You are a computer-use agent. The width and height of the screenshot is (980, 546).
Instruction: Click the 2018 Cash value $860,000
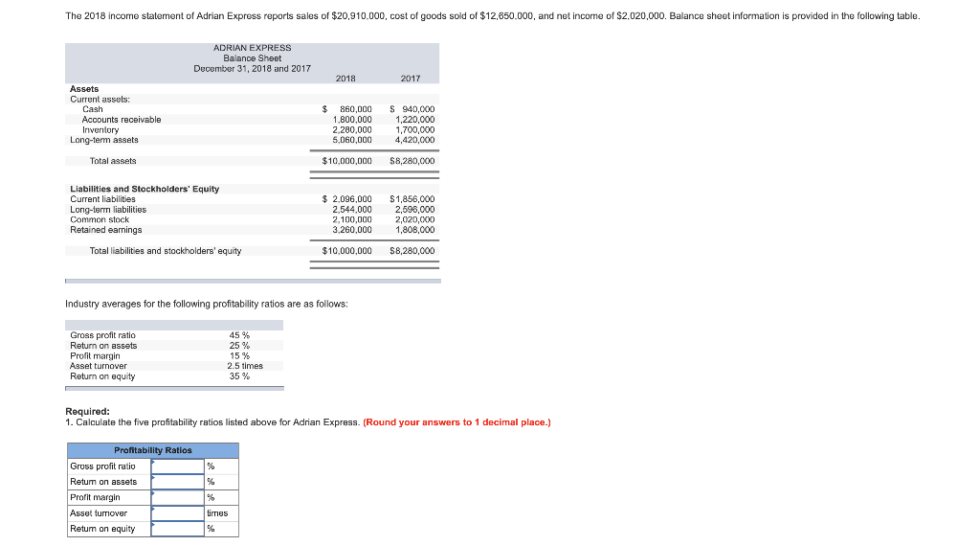346,109
